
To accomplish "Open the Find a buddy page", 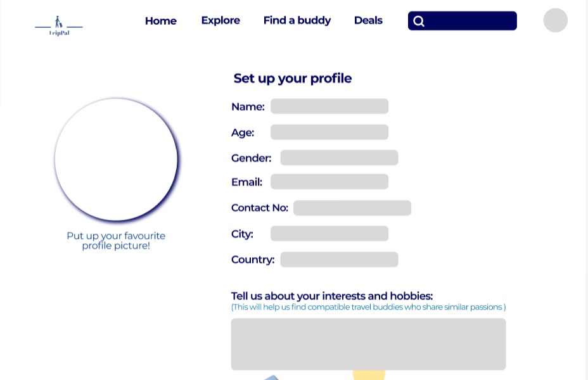I will coord(297,20).
